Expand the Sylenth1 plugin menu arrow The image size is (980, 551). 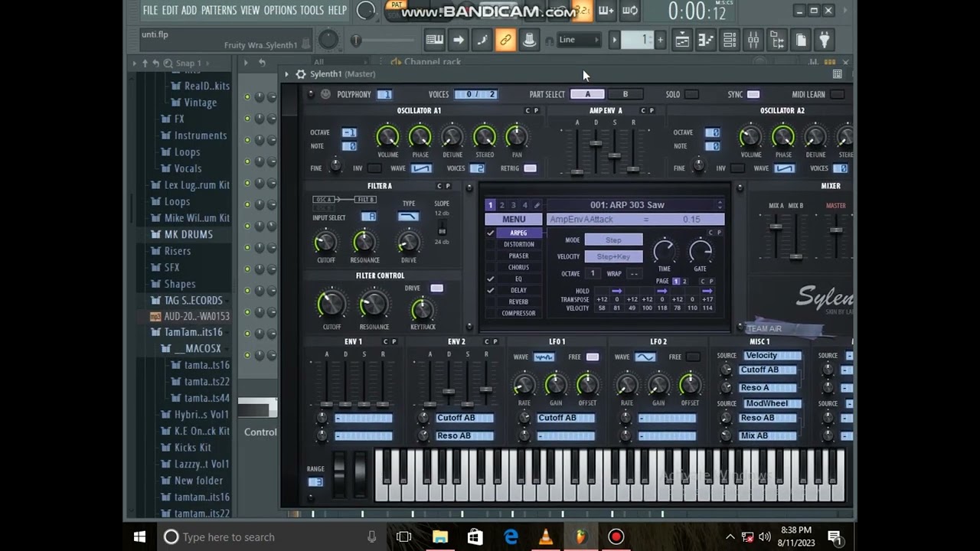click(286, 74)
